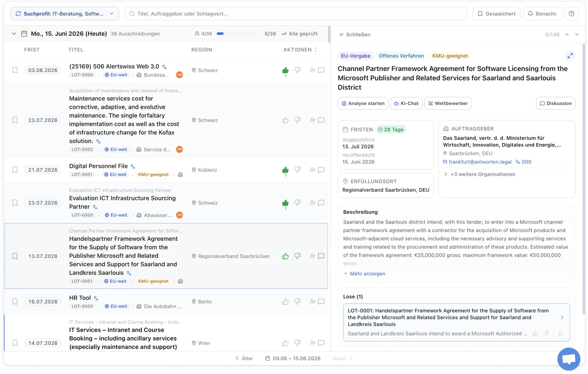The width and height of the screenshot is (588, 374).
Task: Open comments for Alertswiss Web 3.0 tender
Action: tap(321, 70)
